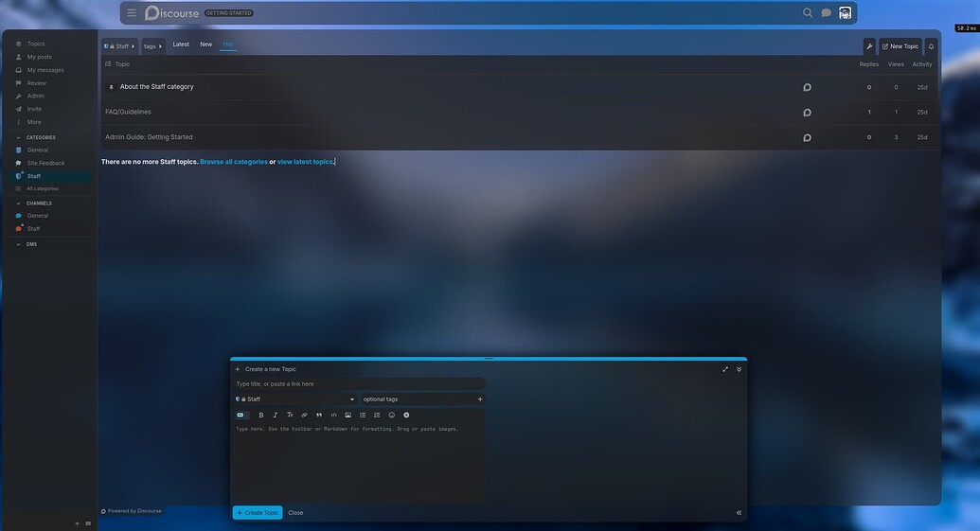Click the blockquote icon in composer toolbar
This screenshot has height=531, width=980.
(x=319, y=415)
